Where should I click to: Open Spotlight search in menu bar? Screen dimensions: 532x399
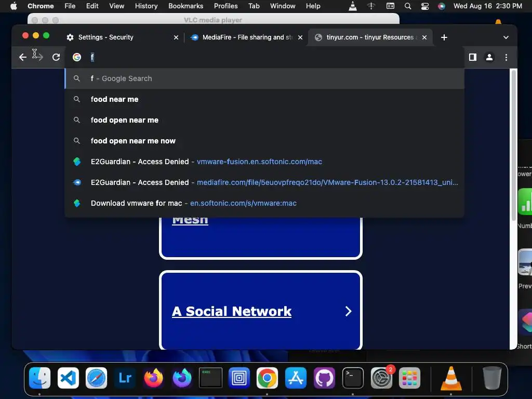pyautogui.click(x=408, y=6)
